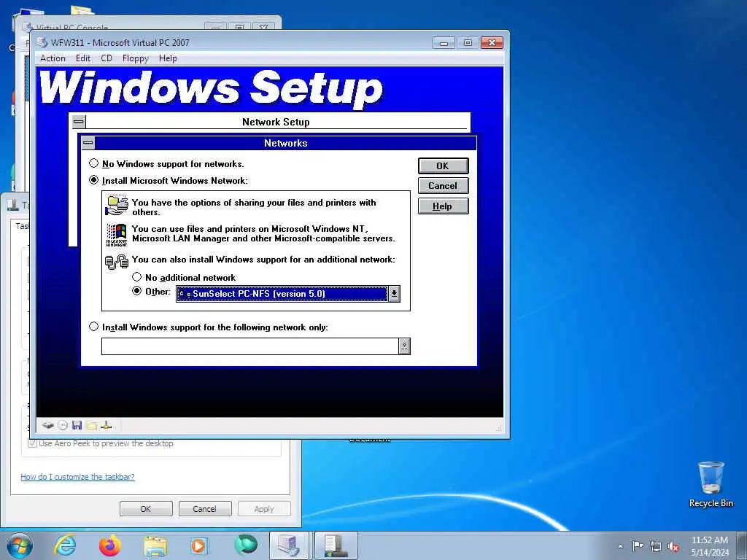Open Windows Media Player from taskbar

[x=199, y=545]
